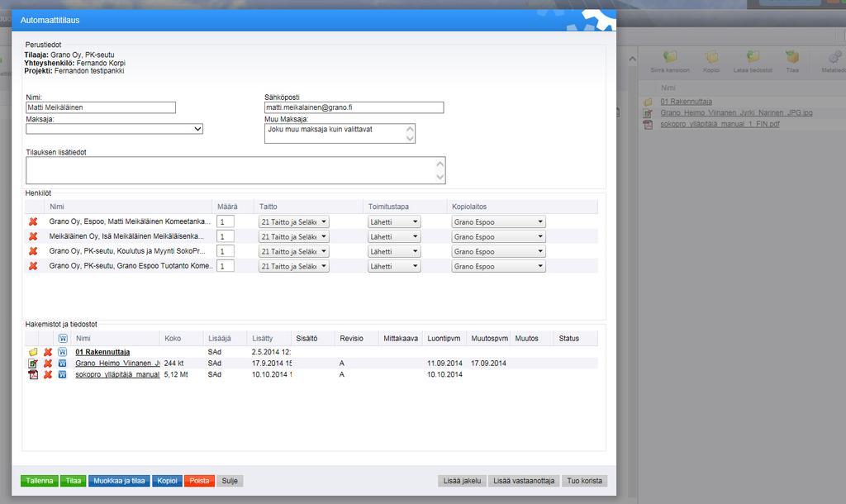
Task: Remove the Koulutus ja Myynti recipient row
Action: tap(33, 251)
